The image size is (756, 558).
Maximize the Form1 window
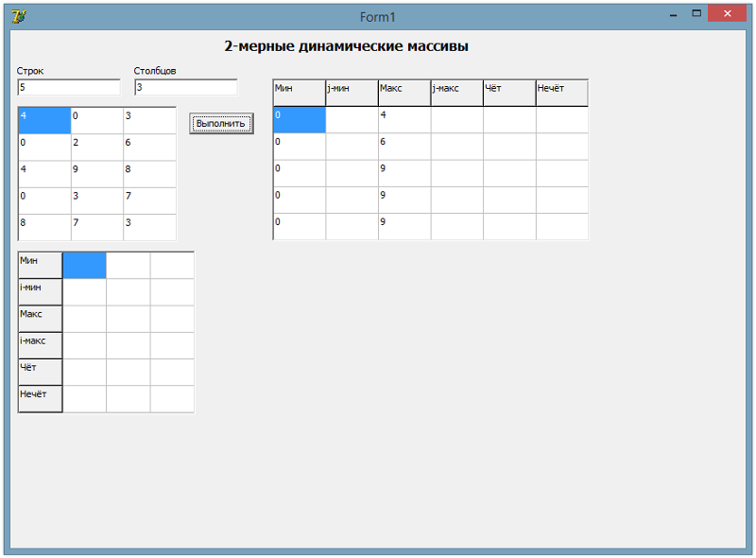[x=696, y=14]
